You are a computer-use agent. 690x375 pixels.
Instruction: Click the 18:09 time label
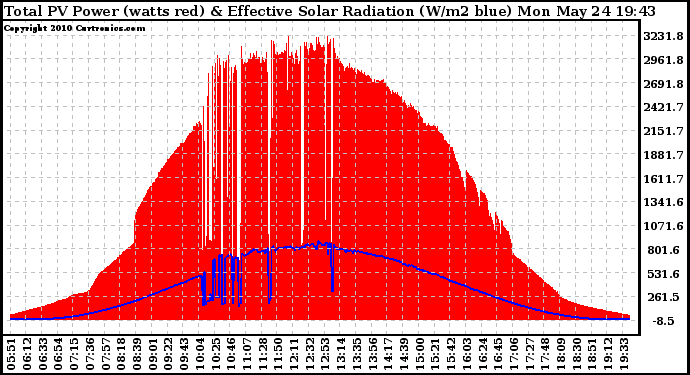(x=561, y=354)
